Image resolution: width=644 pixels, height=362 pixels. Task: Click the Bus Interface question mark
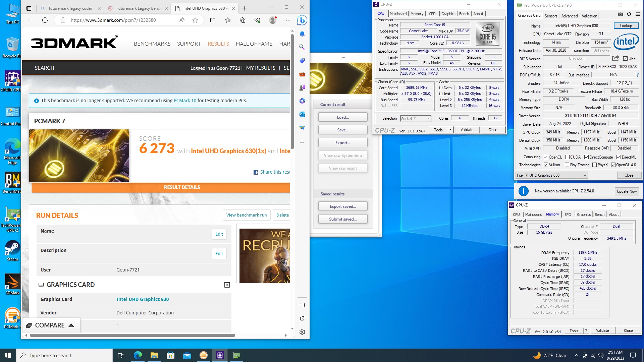pyautogui.click(x=638, y=75)
